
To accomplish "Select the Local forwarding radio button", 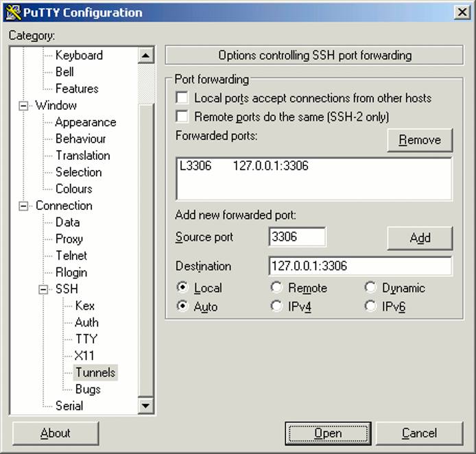I will (182, 287).
